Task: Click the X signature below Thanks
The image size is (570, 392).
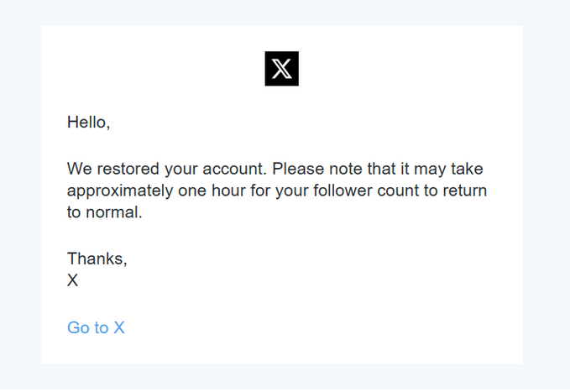Action: 73,280
